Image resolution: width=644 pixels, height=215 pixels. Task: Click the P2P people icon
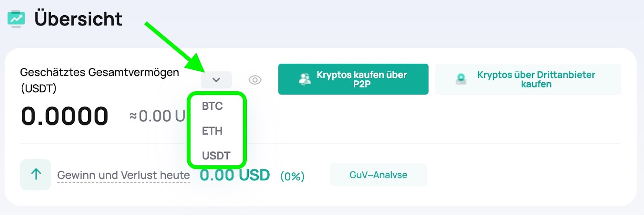pos(305,79)
